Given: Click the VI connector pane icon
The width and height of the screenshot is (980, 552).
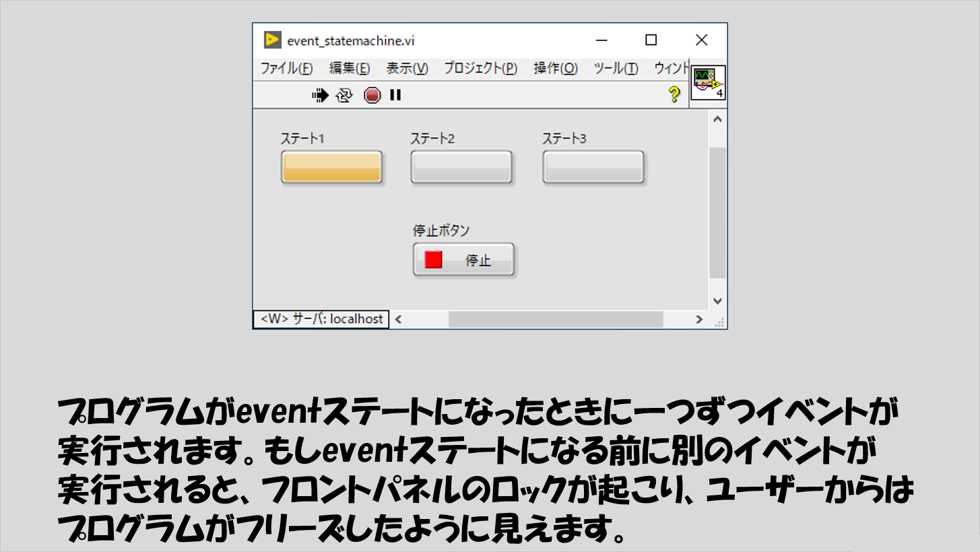Looking at the screenshot, I should (708, 83).
